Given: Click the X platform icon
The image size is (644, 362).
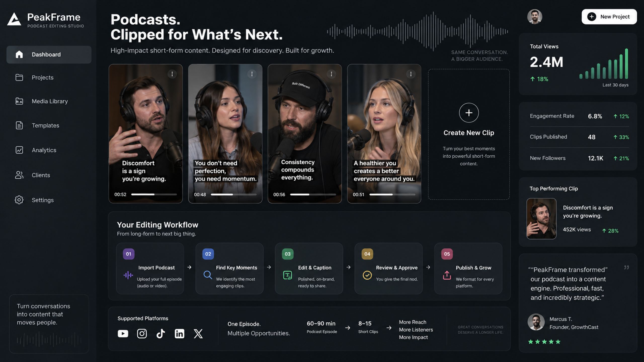Looking at the screenshot, I should 198,334.
